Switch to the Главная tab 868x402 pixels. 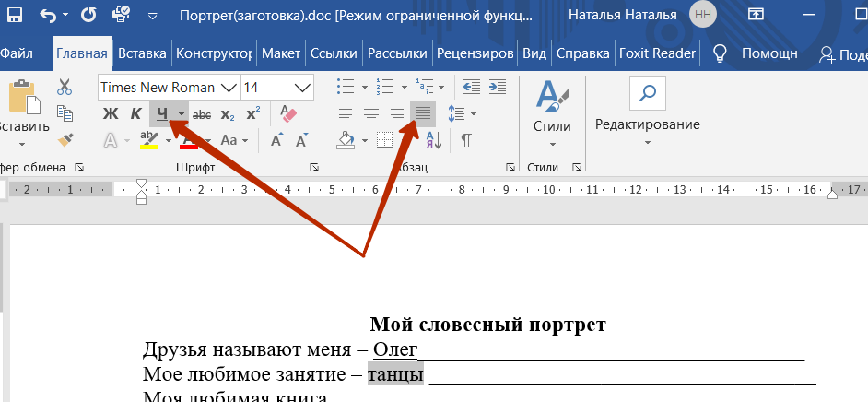(x=82, y=53)
